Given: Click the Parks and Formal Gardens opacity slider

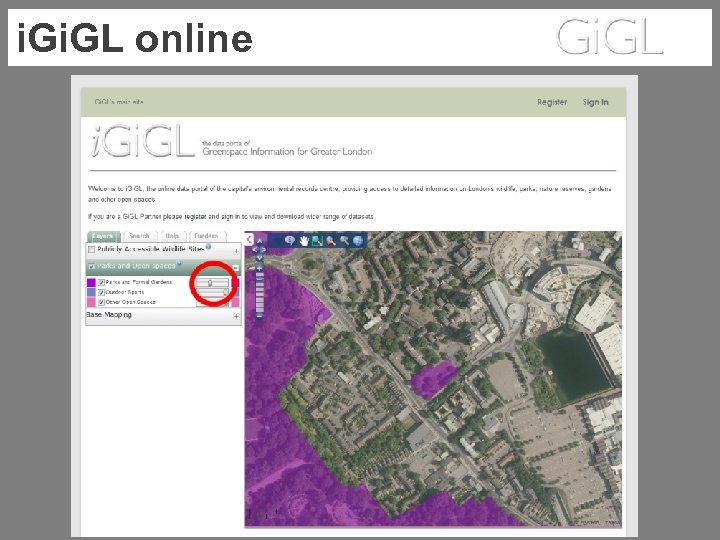Looking at the screenshot, I should 212,283.
